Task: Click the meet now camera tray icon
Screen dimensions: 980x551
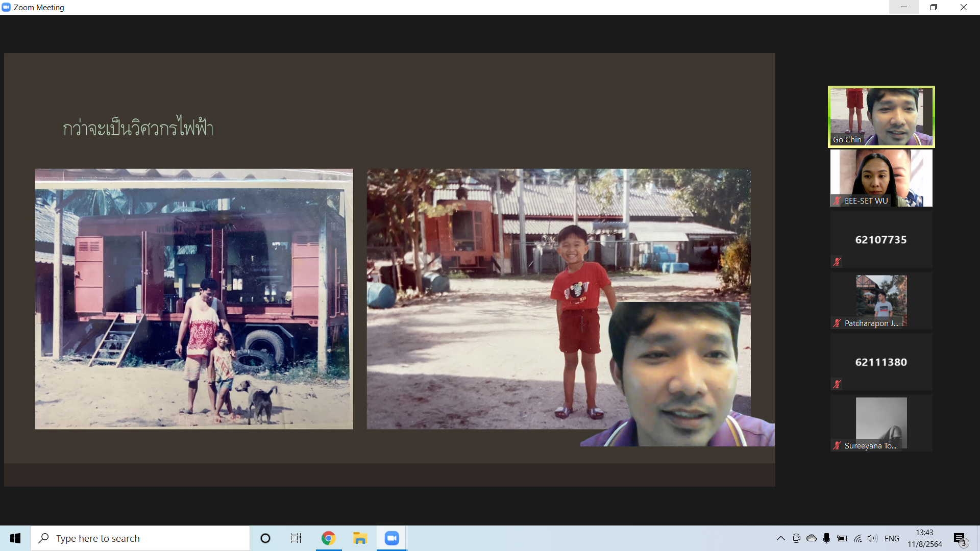Action: coord(796,538)
